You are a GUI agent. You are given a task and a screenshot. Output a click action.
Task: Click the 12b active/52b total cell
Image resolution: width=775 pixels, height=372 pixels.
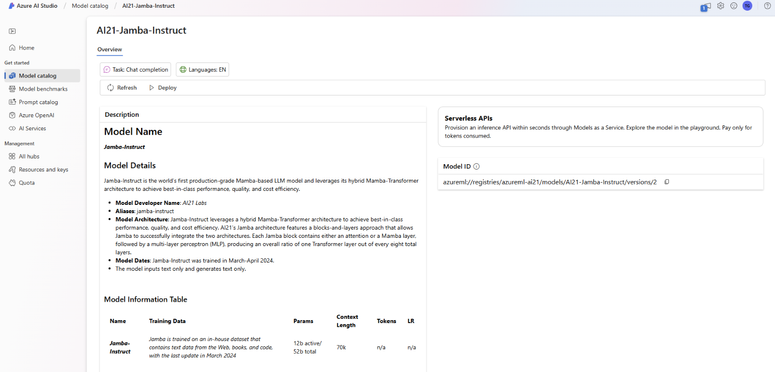coord(307,347)
